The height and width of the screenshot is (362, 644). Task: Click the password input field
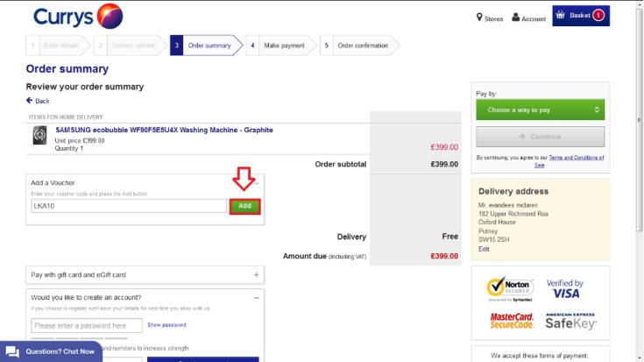[87, 325]
